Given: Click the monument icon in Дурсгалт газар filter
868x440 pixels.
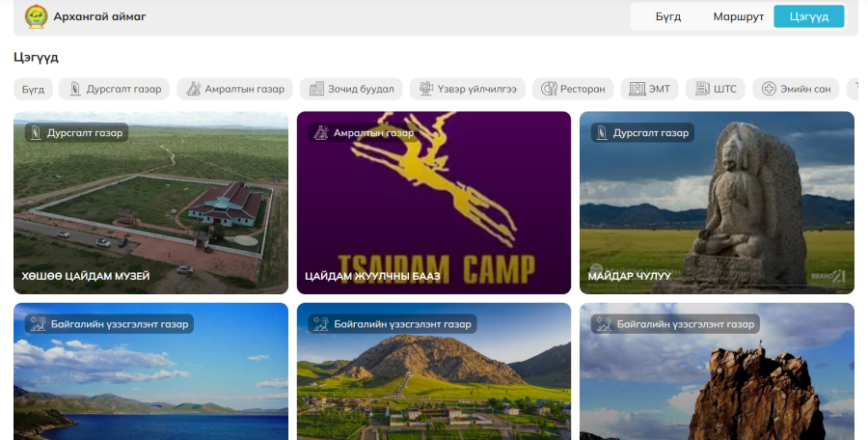Looking at the screenshot, I should [74, 89].
